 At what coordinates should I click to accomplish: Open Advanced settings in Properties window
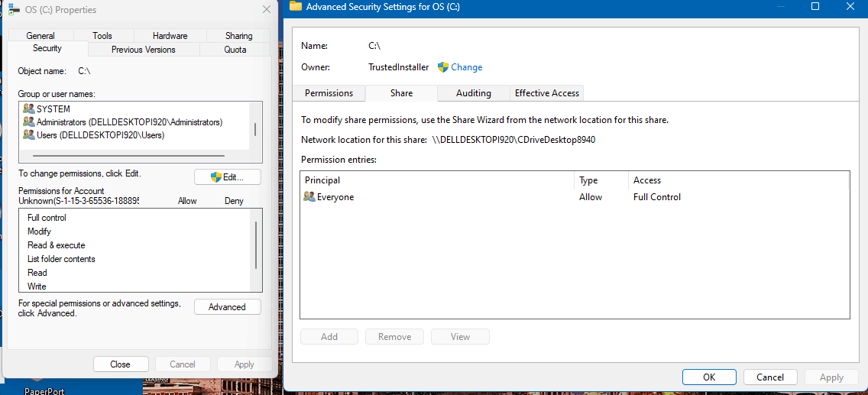(x=228, y=307)
